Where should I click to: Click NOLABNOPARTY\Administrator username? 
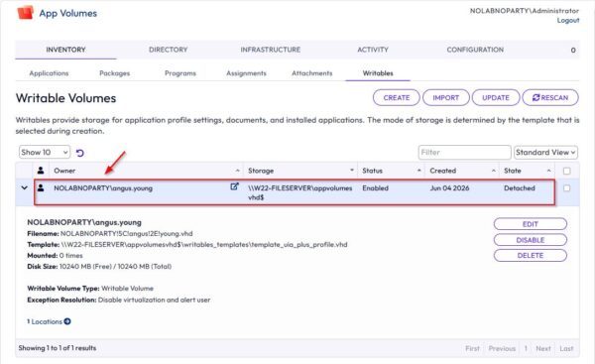coord(525,11)
